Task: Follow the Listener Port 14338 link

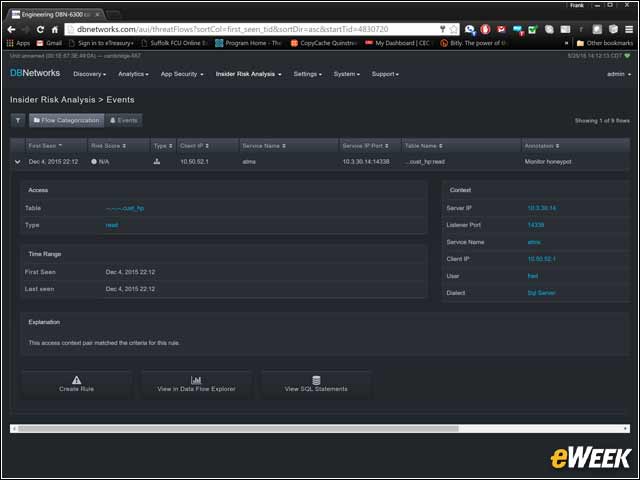Action: pos(536,225)
